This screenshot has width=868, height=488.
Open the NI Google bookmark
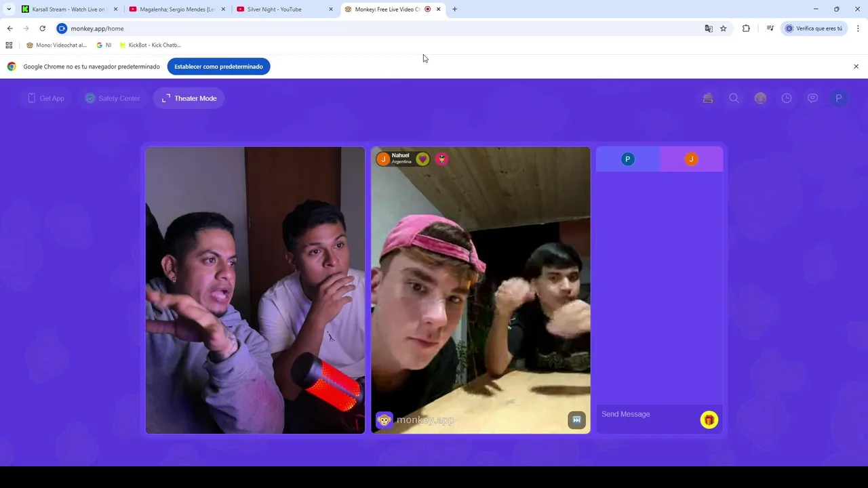(104, 45)
